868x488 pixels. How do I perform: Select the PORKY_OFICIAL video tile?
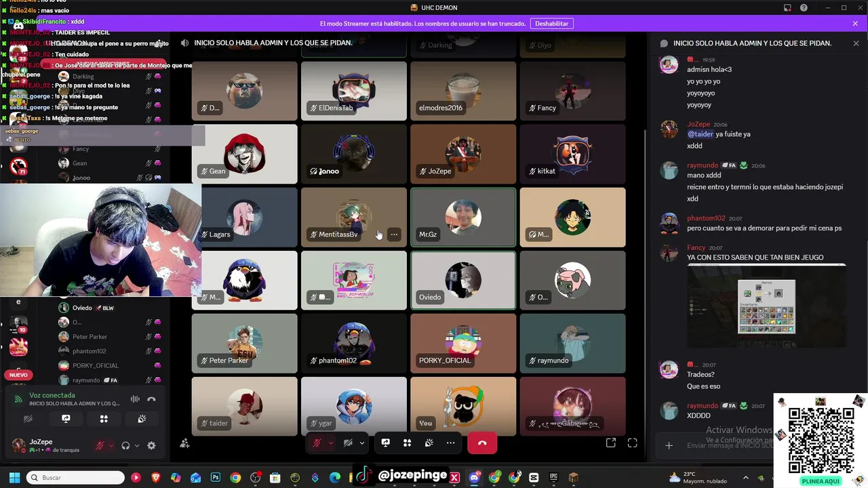(x=463, y=343)
